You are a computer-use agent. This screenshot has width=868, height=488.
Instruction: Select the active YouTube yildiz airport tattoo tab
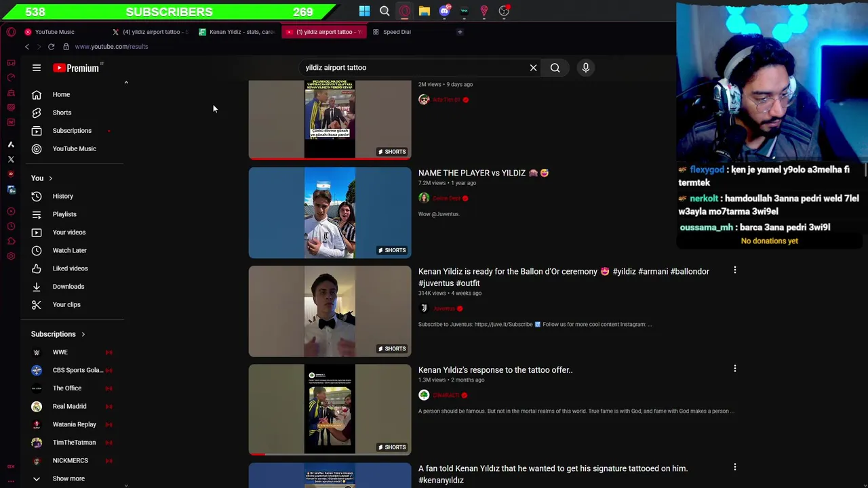click(x=324, y=32)
